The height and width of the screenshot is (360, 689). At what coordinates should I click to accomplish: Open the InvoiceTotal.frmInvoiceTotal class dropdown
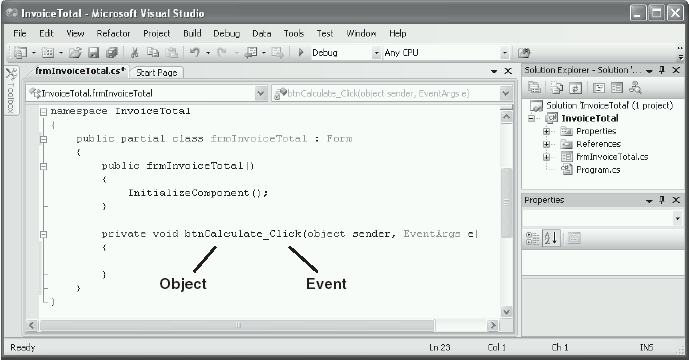click(261, 94)
